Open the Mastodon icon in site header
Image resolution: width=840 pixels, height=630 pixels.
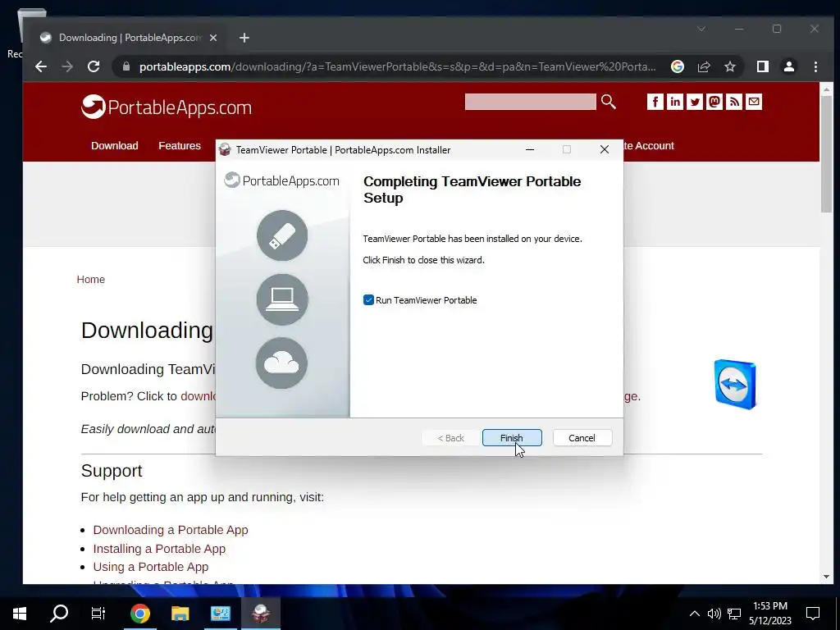pos(714,102)
